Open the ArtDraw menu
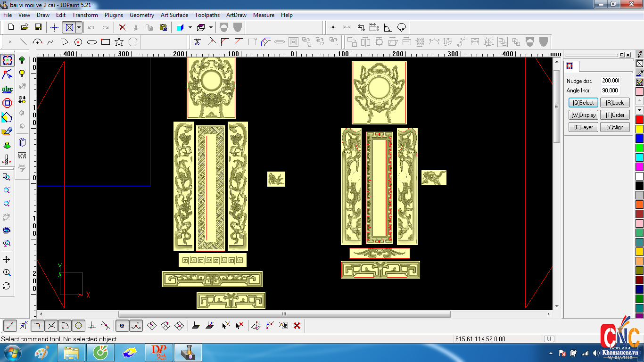 pyautogui.click(x=236, y=15)
